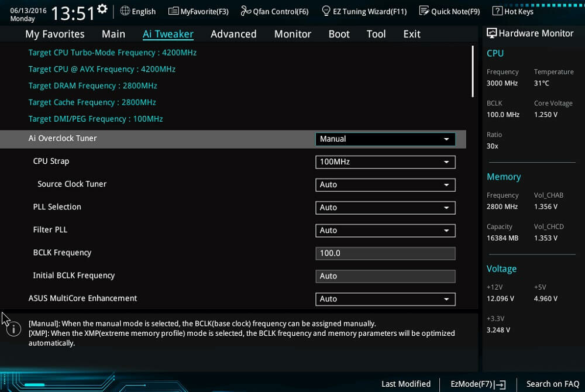Click the +3.3V reading 3.248 V
The width and height of the screenshot is (585, 392).
(x=498, y=330)
